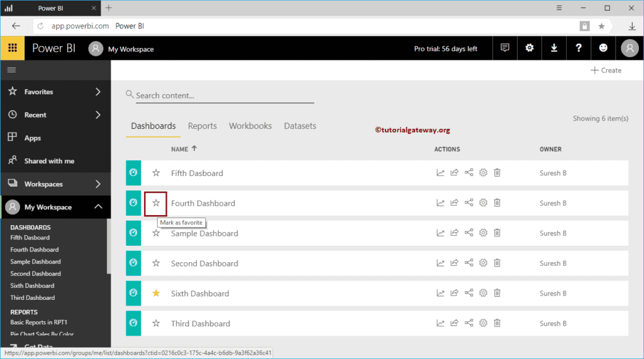644x359 pixels.
Task: Share the Fourth Dashboard
Action: click(454, 203)
